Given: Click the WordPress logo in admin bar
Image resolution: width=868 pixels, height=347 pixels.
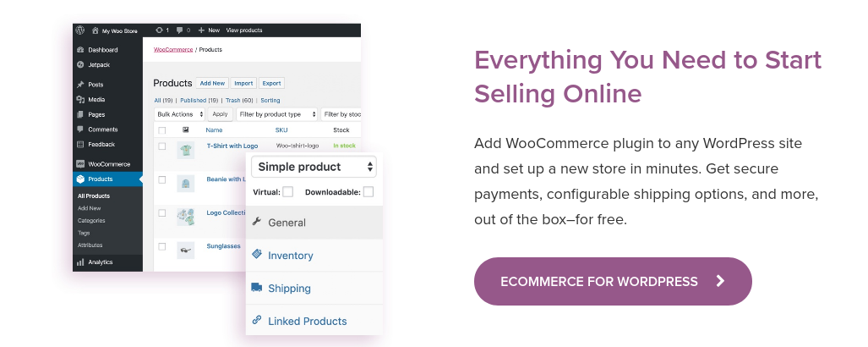Looking at the screenshot, I should [x=80, y=30].
